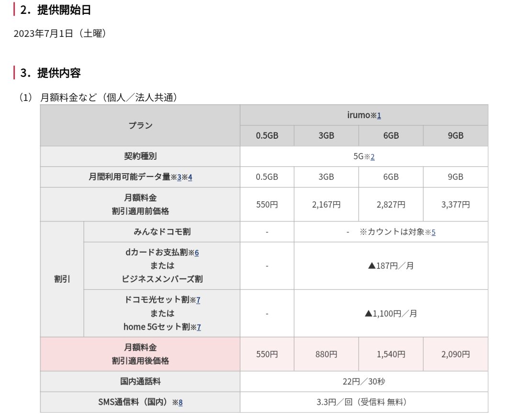Select the 6GB plan header cell

(391, 136)
